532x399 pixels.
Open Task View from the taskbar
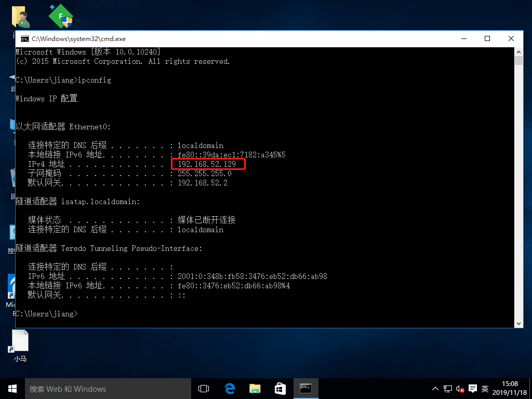tap(204, 389)
